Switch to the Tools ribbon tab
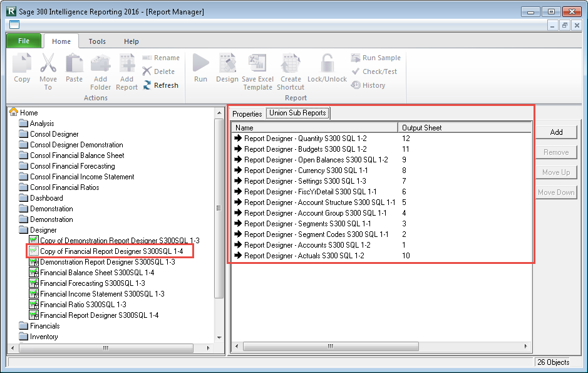The image size is (588, 373). [97, 41]
